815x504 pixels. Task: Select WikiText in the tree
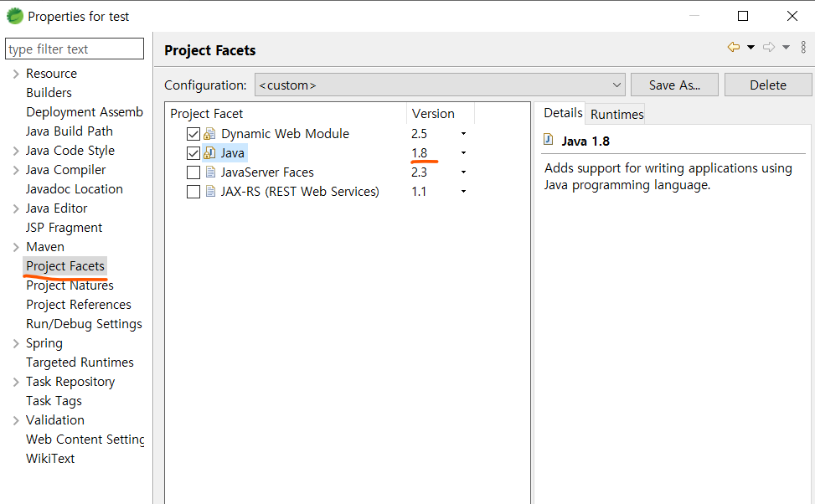click(x=50, y=458)
